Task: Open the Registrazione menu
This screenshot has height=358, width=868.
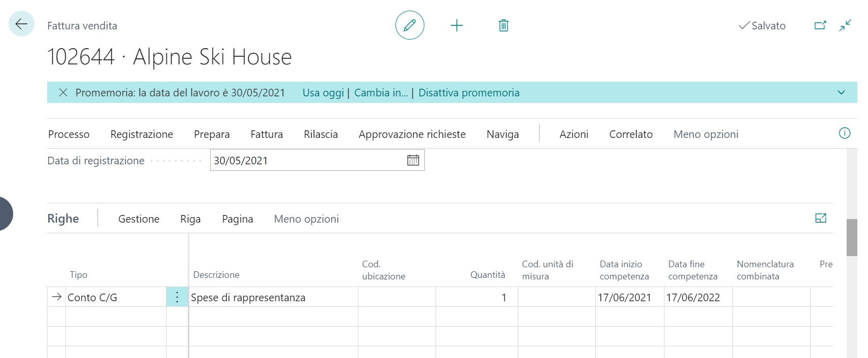Action: click(x=142, y=134)
